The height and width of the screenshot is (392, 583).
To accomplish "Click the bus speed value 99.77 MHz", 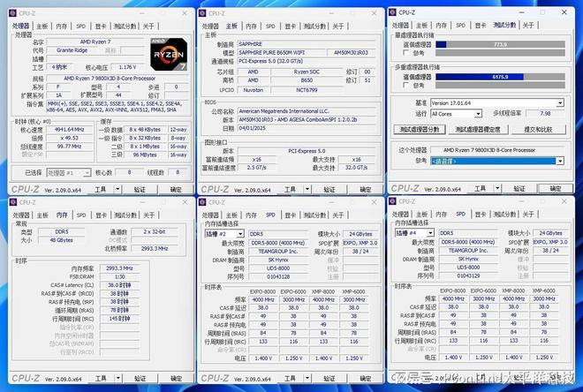I will tap(69, 147).
